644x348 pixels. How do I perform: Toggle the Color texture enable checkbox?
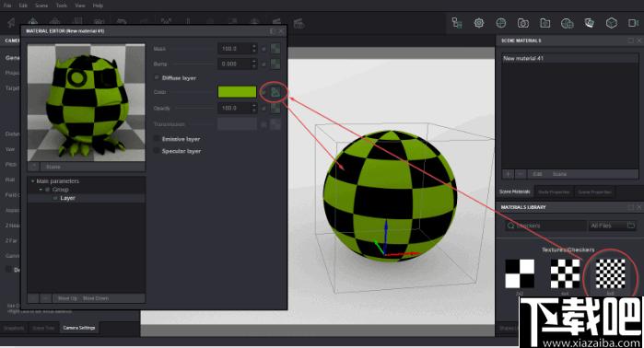(264, 92)
